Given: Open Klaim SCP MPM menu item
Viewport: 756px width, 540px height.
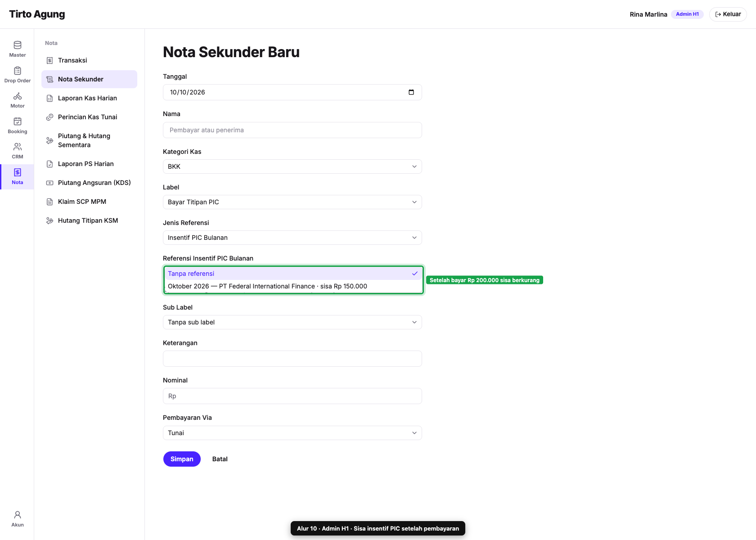Looking at the screenshot, I should [89, 202].
